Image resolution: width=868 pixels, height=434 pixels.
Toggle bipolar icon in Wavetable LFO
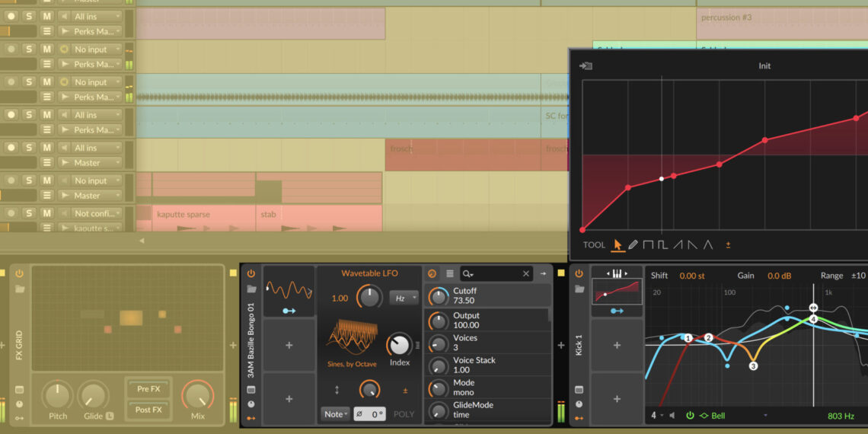click(405, 391)
